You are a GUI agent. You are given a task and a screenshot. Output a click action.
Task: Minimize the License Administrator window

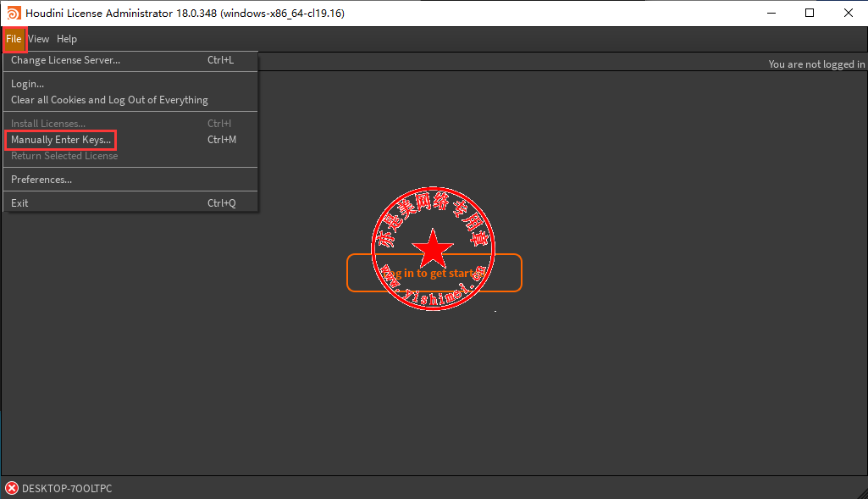click(771, 13)
